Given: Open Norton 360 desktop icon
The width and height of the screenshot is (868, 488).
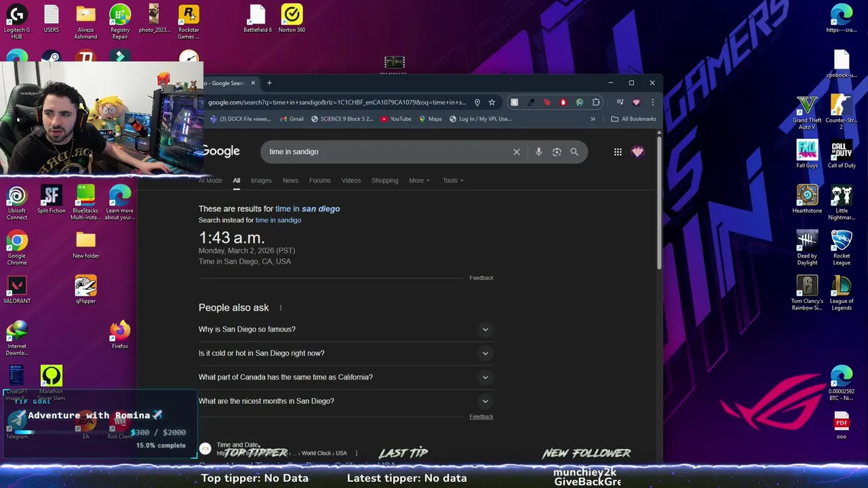Looking at the screenshot, I should click(x=292, y=19).
